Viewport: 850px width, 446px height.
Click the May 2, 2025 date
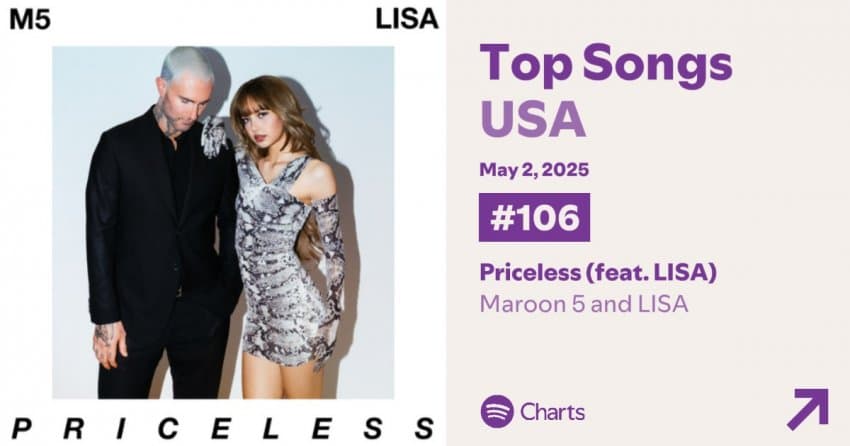coord(534,170)
